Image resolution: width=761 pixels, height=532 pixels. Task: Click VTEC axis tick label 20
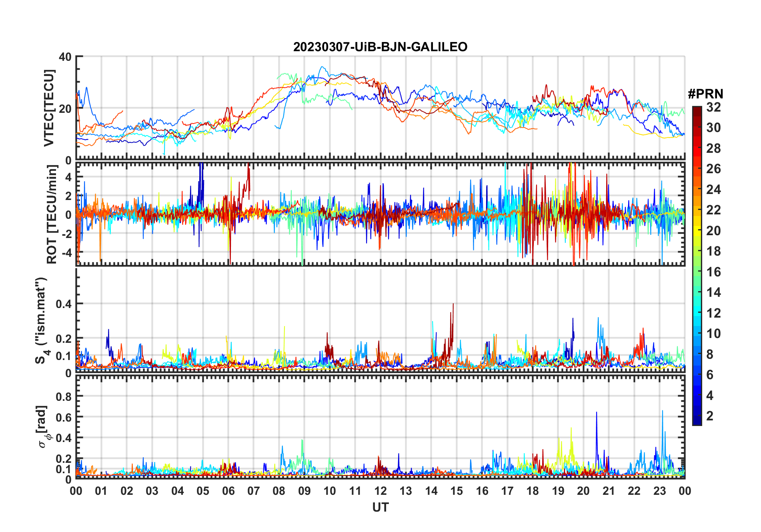click(x=65, y=109)
